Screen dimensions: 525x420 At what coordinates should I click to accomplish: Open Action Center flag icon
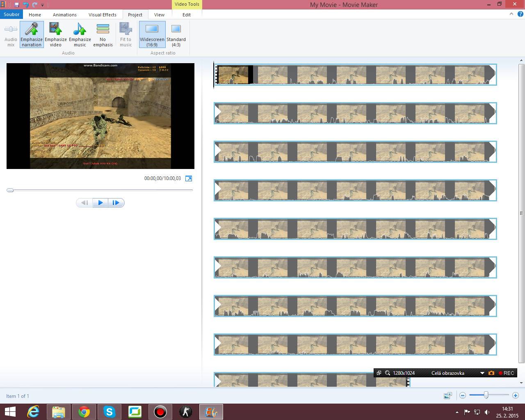click(x=467, y=412)
